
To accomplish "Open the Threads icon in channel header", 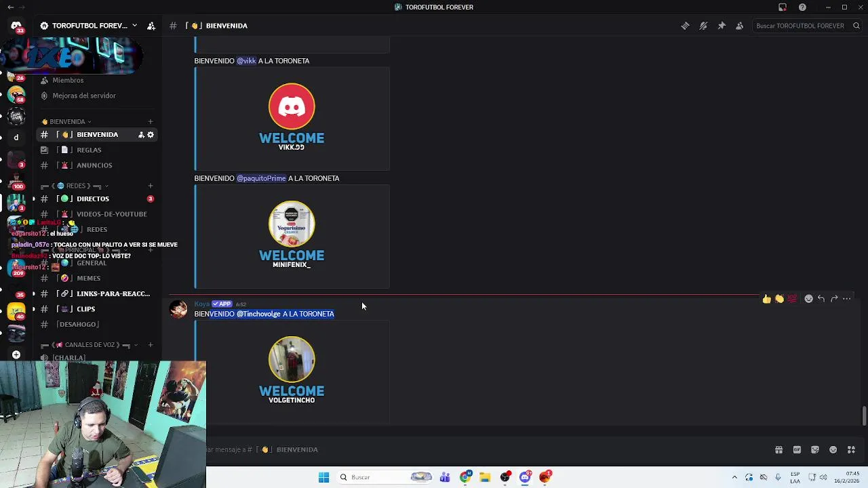I will (x=685, y=26).
